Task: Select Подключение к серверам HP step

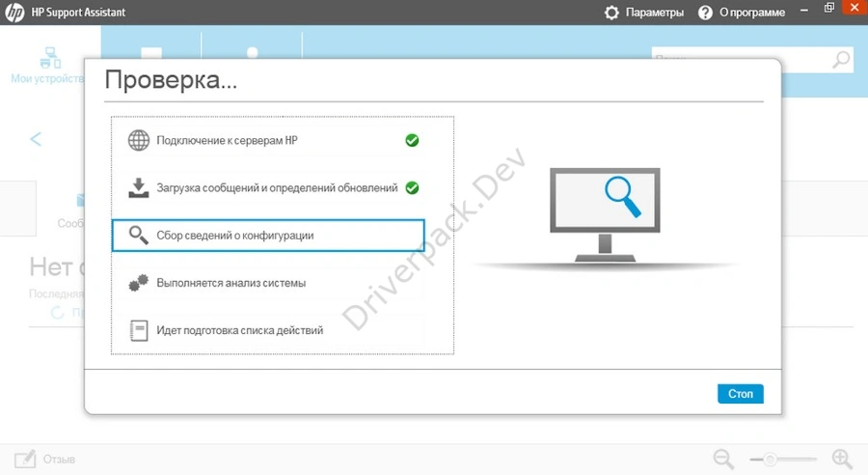Action: coord(268,140)
